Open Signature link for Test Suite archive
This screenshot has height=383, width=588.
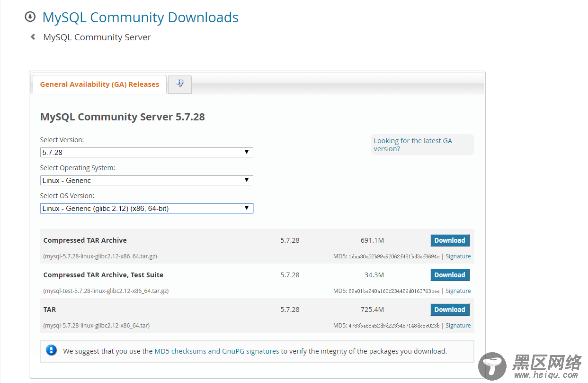tap(458, 291)
